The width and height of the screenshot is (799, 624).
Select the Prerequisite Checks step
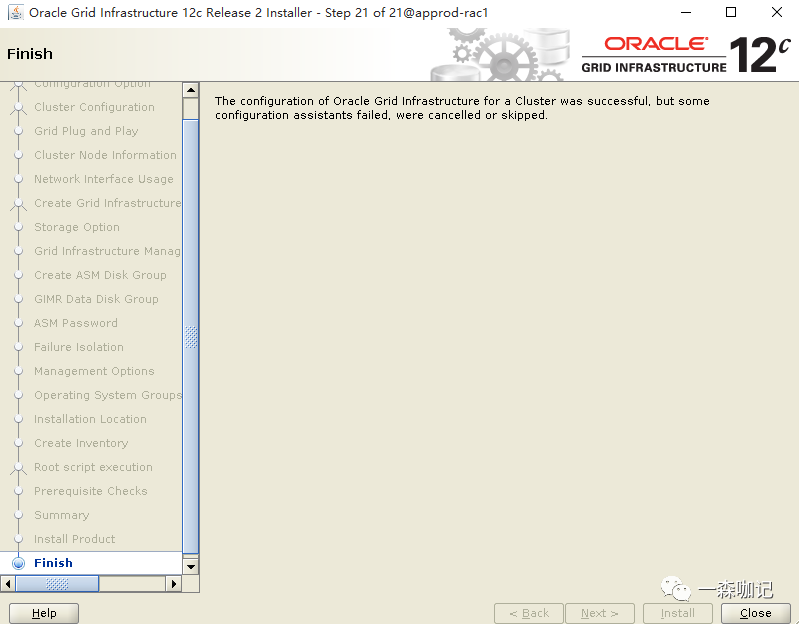click(91, 491)
